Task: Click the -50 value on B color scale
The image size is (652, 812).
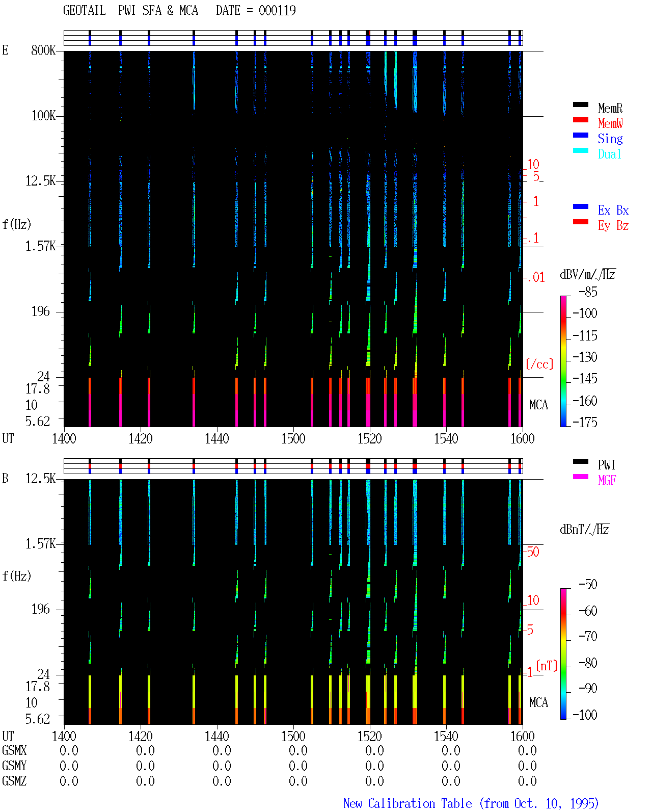Action: click(x=589, y=584)
